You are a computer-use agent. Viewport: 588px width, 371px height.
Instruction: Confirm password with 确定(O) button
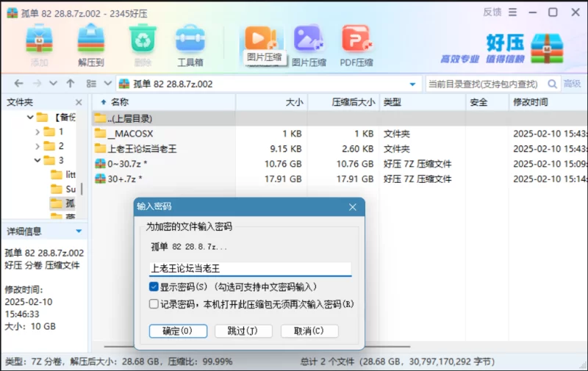tap(178, 331)
